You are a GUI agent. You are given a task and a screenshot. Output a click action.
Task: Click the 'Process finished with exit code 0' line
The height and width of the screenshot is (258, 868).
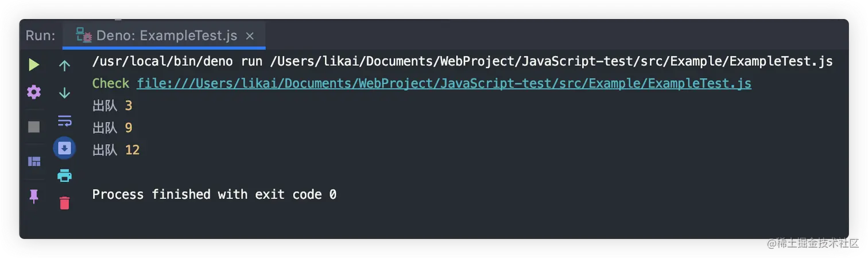tap(214, 194)
